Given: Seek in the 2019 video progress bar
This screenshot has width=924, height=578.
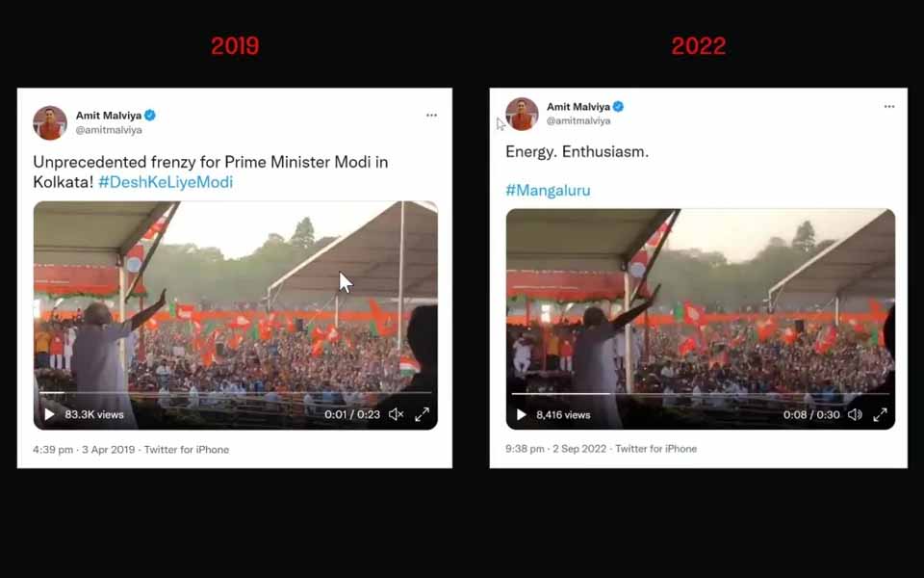Looking at the screenshot, I should 235,392.
